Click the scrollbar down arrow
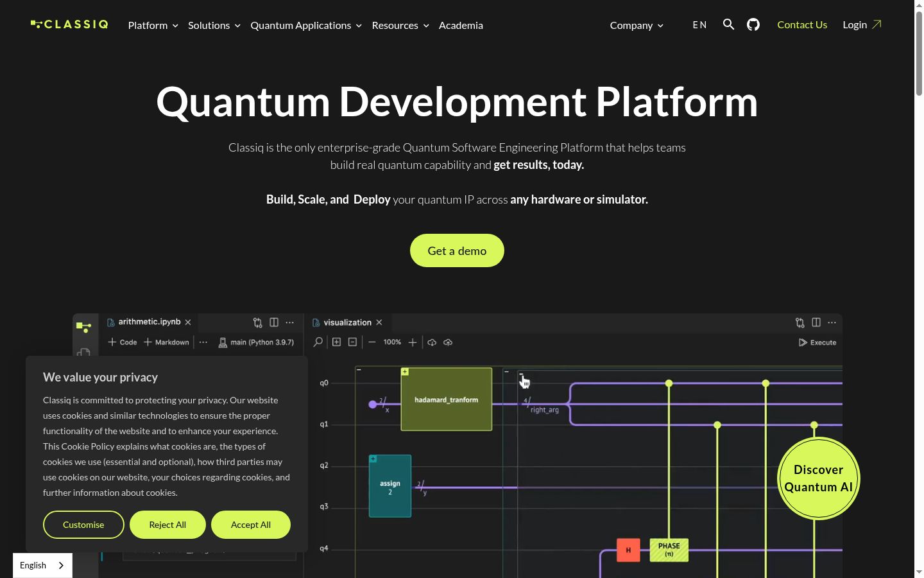The image size is (924, 578). tap(919, 572)
